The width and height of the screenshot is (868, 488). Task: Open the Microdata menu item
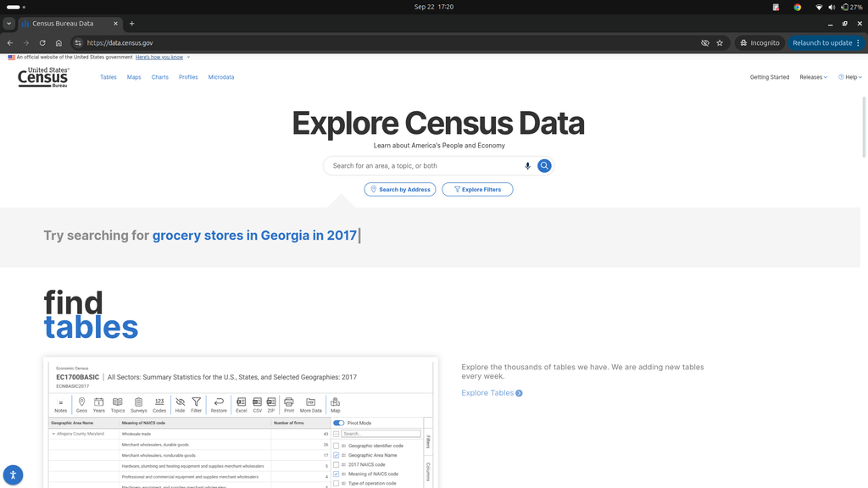pyautogui.click(x=221, y=77)
